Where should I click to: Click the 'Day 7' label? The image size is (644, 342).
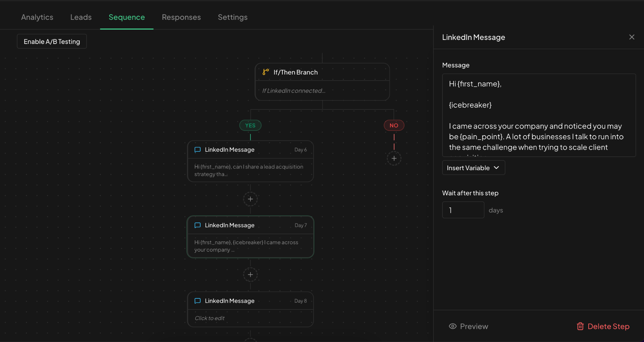coord(301,225)
